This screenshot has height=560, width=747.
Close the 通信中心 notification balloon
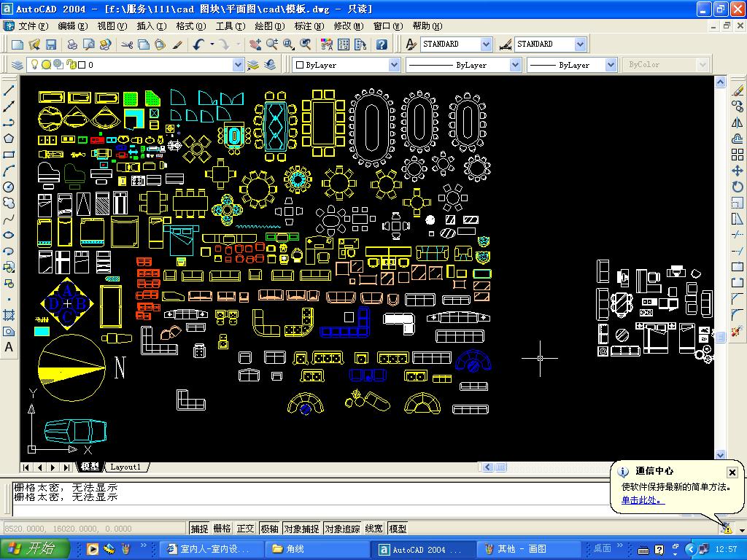pyautogui.click(x=732, y=472)
